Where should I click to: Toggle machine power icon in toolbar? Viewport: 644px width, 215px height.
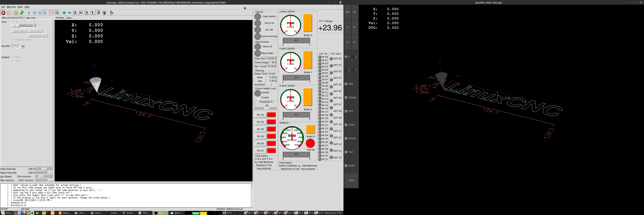[x=9, y=13]
